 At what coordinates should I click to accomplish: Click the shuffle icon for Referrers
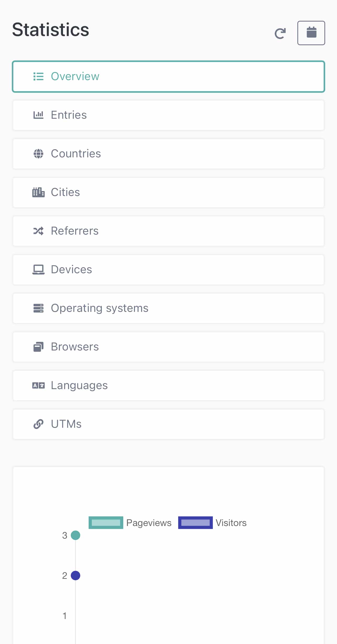coord(38,231)
